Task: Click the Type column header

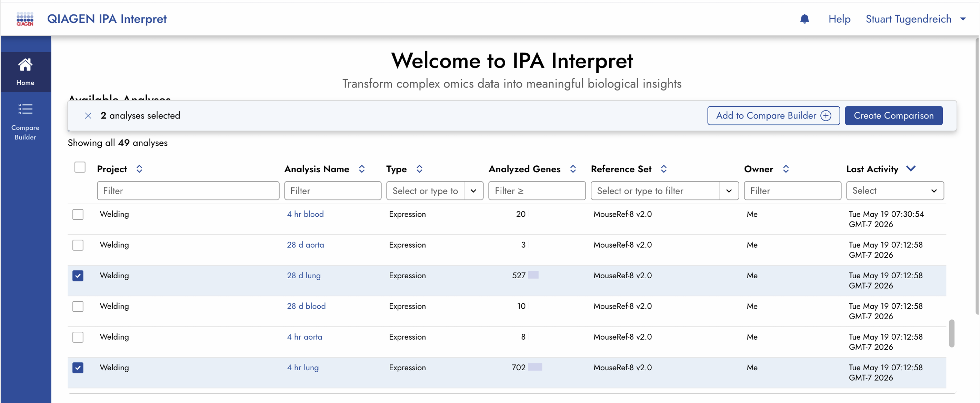Action: point(397,169)
